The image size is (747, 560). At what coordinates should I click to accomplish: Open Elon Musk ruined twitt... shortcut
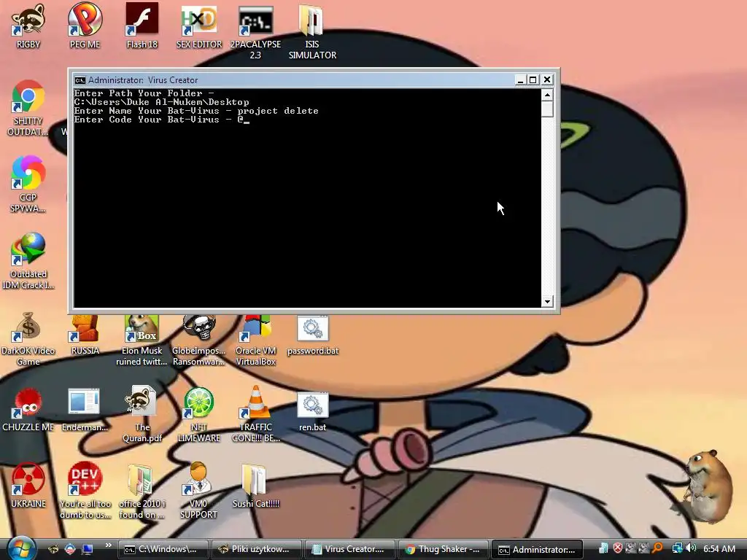tap(142, 340)
